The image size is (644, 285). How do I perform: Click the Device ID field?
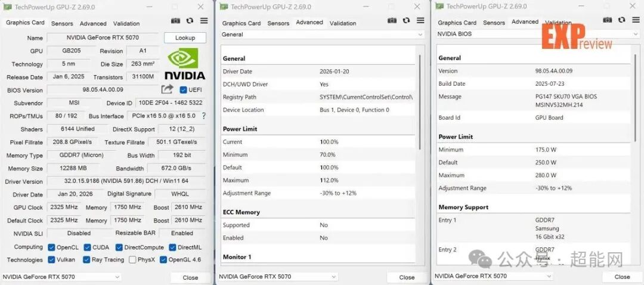tap(171, 103)
